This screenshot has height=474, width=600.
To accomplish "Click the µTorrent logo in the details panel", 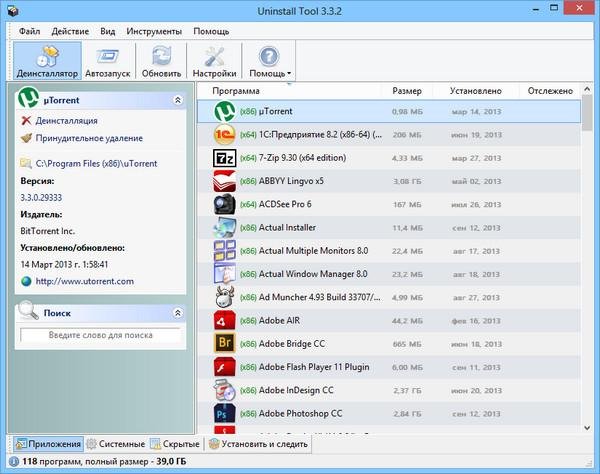I will point(28,98).
